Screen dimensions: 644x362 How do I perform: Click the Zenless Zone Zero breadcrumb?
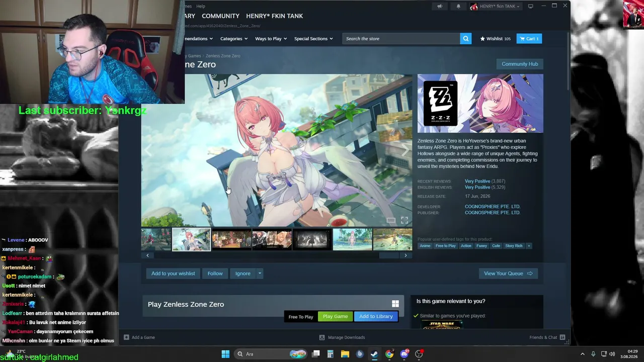click(223, 56)
